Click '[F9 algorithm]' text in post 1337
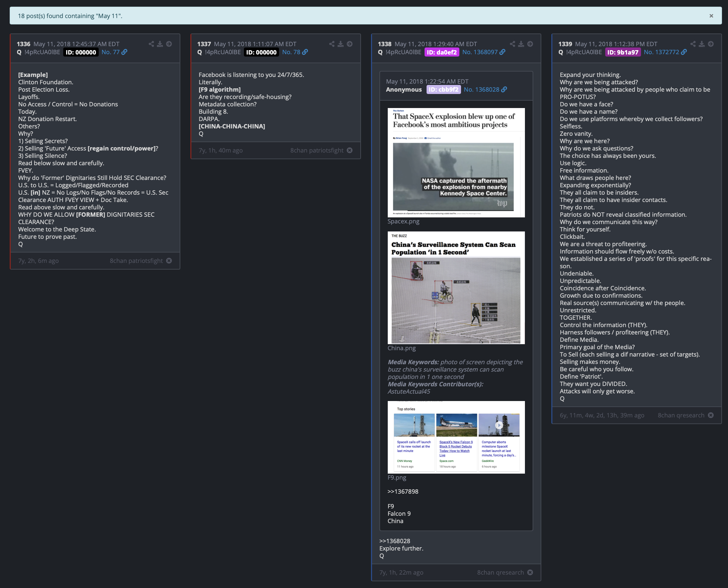 [x=219, y=89]
